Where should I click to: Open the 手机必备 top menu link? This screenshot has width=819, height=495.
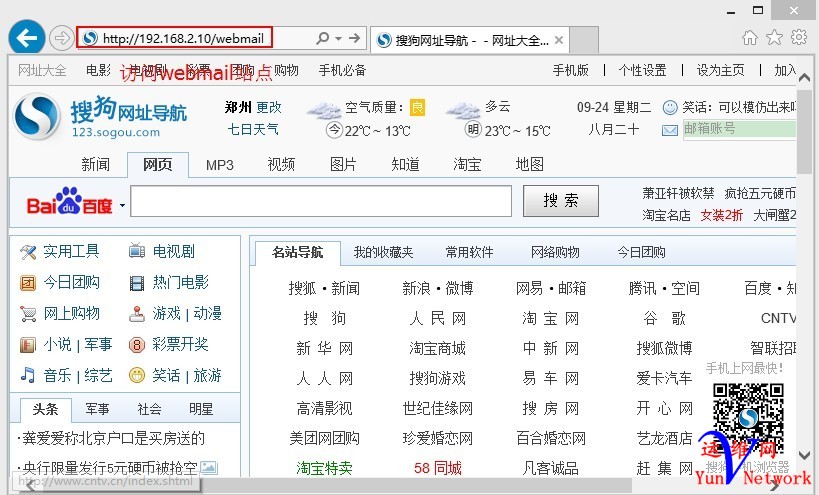343,70
